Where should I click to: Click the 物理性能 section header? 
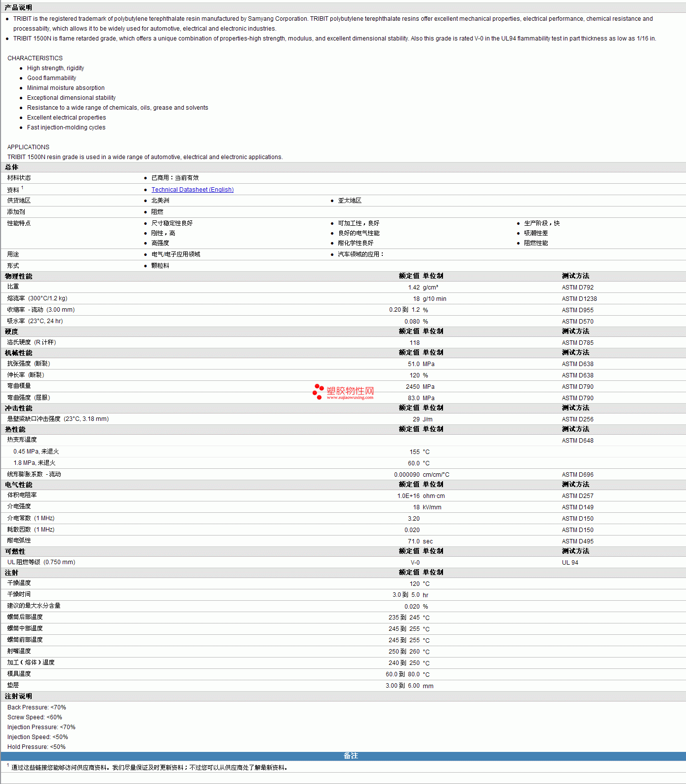click(x=18, y=277)
